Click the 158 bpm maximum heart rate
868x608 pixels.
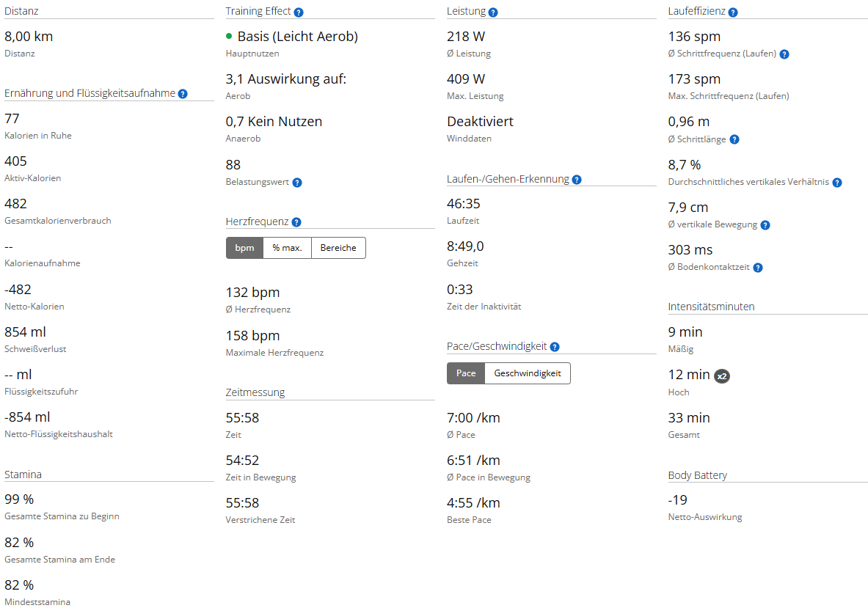click(x=252, y=336)
